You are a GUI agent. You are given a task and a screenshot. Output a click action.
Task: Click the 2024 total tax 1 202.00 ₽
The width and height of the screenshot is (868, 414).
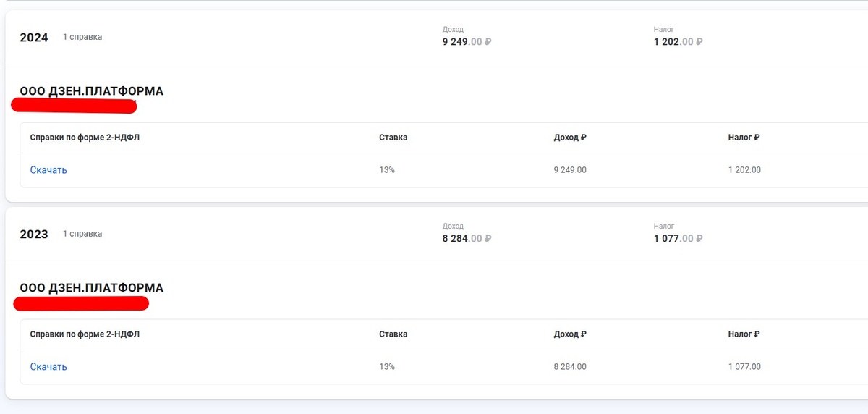pos(678,42)
